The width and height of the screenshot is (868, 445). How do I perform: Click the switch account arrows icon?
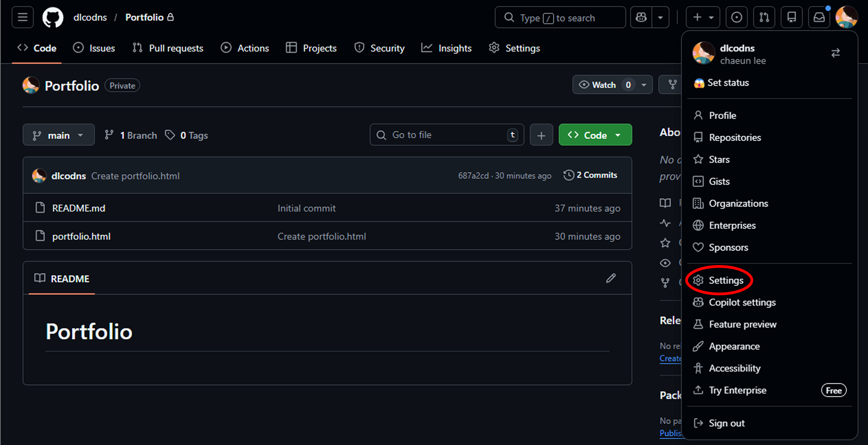click(x=835, y=53)
